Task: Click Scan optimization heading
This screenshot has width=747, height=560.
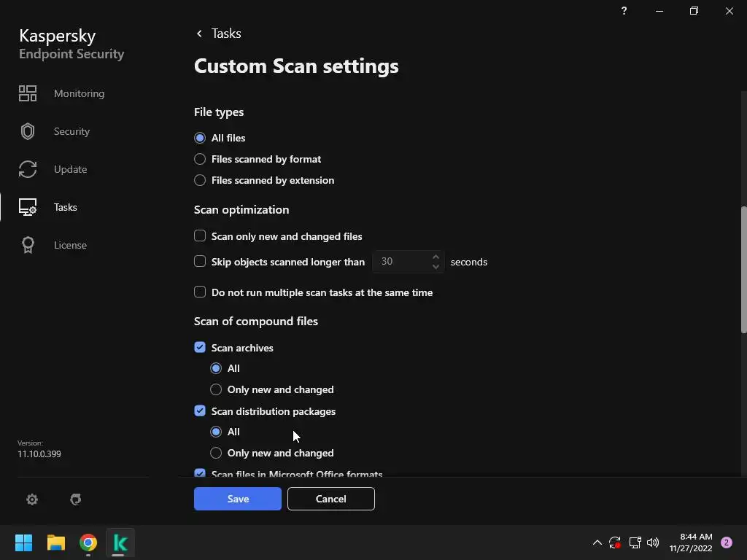Action: click(241, 209)
